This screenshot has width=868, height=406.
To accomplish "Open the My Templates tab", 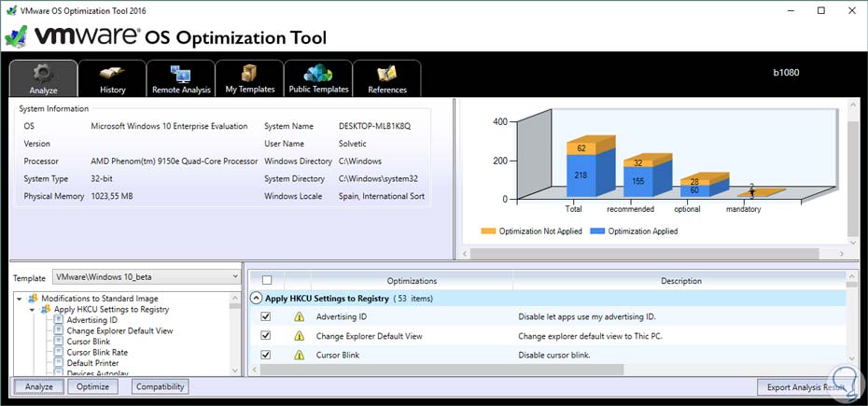I will [x=249, y=78].
